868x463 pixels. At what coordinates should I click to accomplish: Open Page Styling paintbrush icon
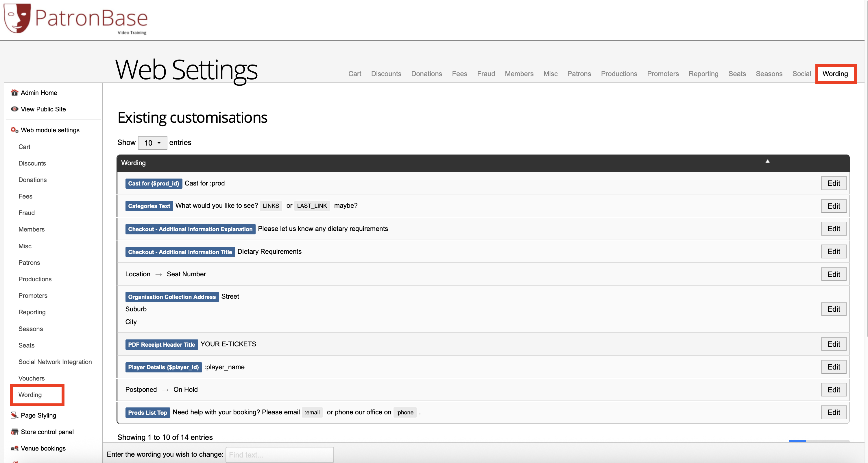click(14, 415)
